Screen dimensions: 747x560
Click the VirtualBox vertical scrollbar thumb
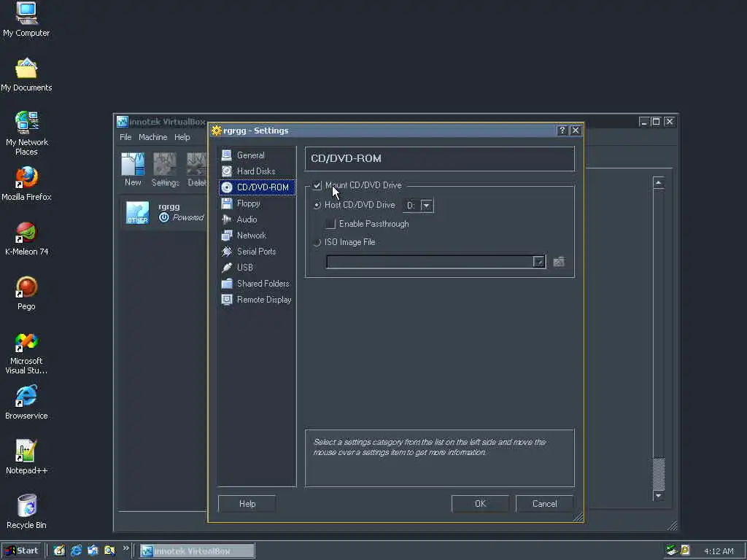(x=659, y=474)
